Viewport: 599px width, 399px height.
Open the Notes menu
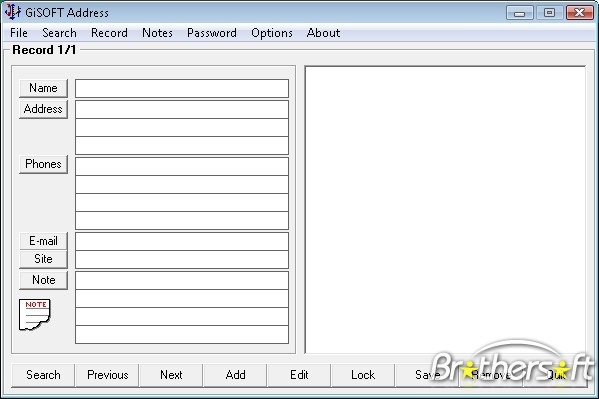tap(157, 33)
